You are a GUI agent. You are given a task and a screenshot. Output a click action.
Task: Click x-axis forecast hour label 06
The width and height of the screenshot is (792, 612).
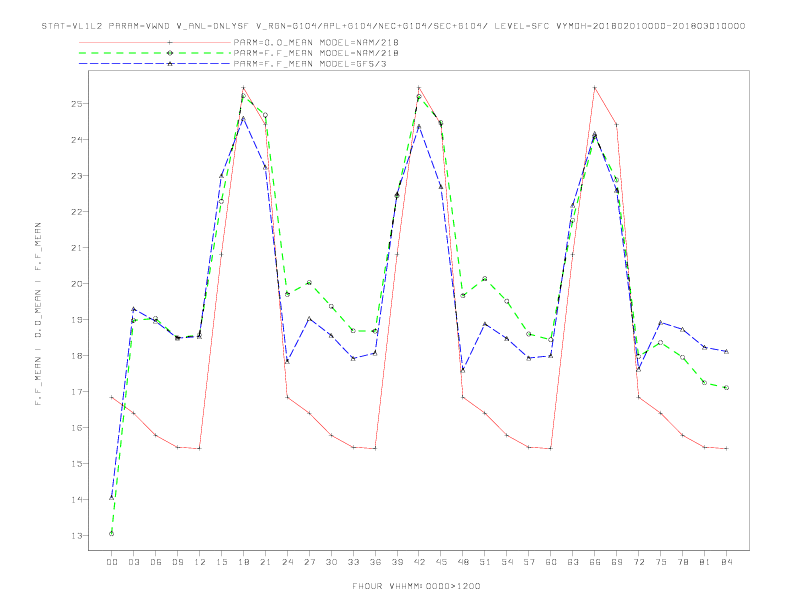[156, 562]
